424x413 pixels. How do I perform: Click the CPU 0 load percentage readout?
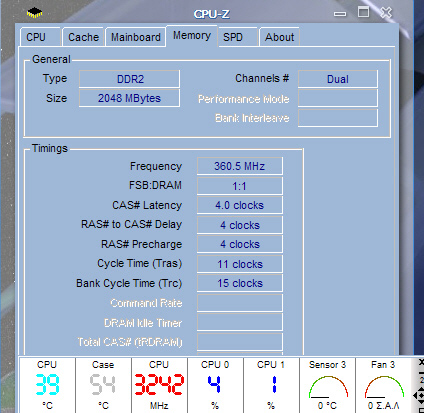coord(215,385)
